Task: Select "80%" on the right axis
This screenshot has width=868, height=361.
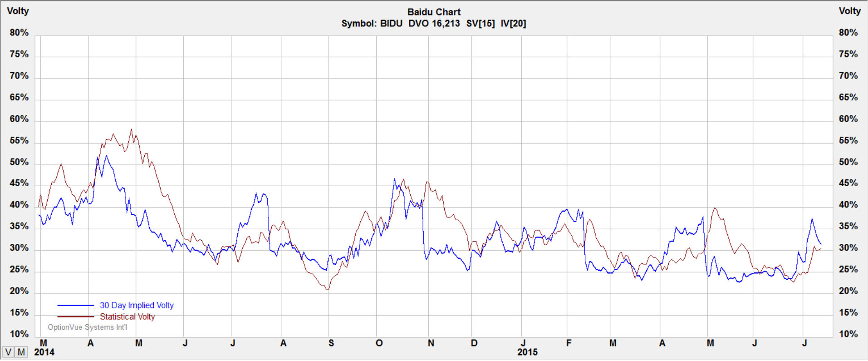Action: click(x=848, y=33)
